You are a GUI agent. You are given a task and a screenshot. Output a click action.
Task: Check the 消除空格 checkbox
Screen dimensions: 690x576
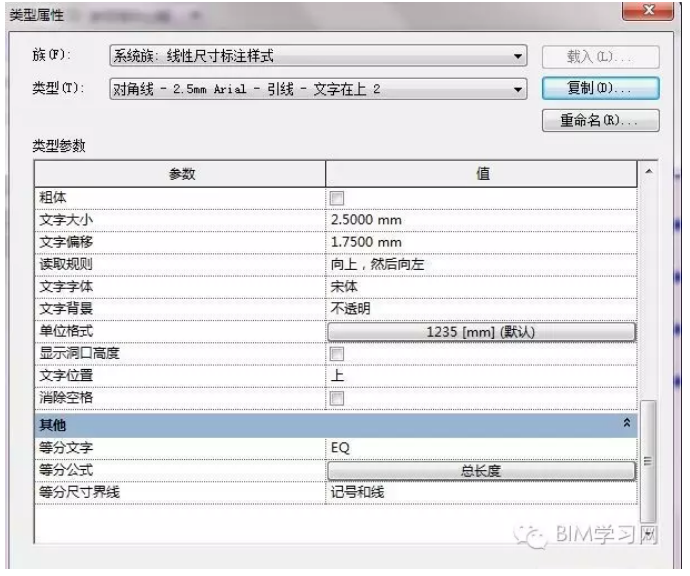[x=337, y=398]
